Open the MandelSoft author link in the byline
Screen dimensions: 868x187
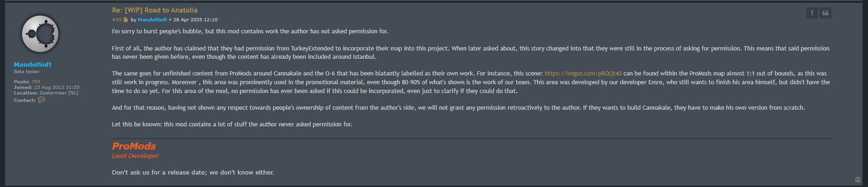click(152, 20)
